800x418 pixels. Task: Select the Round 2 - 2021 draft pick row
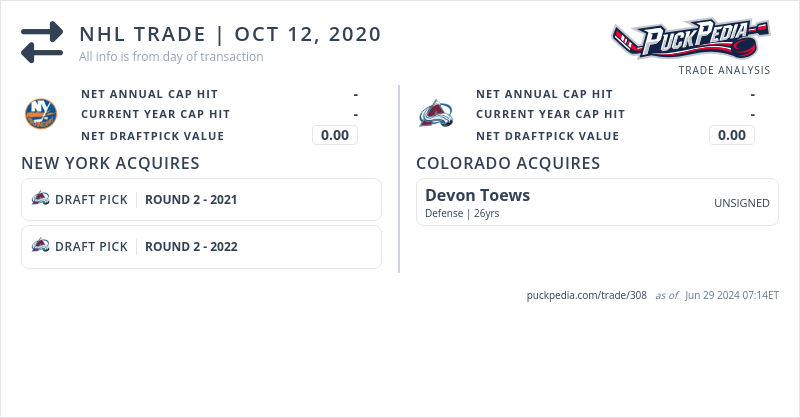[201, 199]
